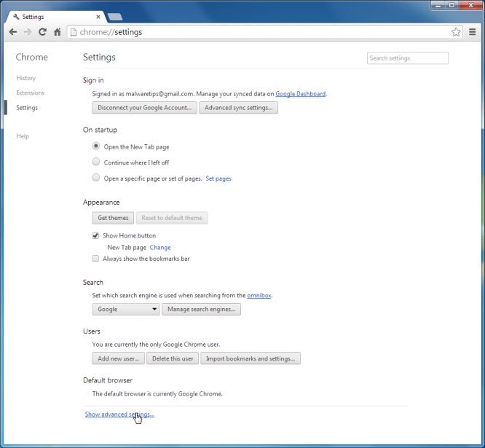485x448 pixels.
Task: Open a new tab
Action: 115,17
